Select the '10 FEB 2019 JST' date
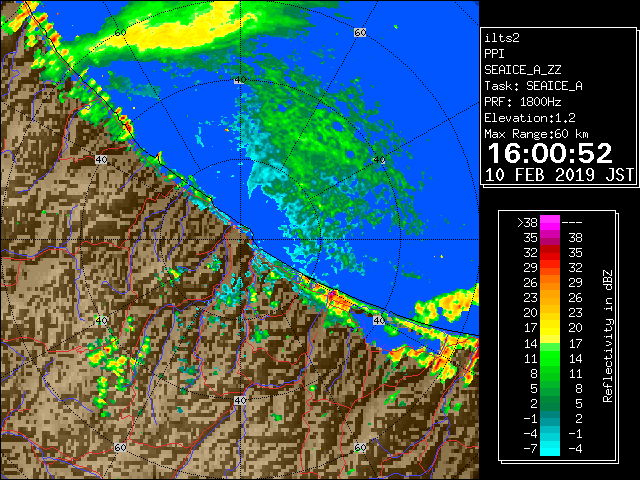 click(x=559, y=175)
